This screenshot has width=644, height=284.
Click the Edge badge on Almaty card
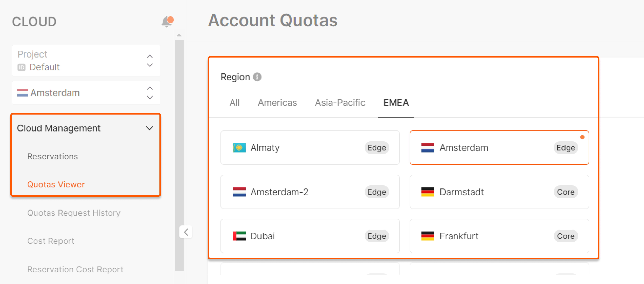pyautogui.click(x=376, y=148)
